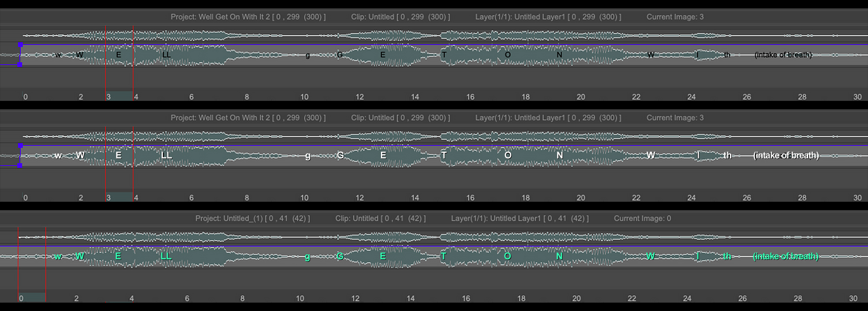Select "T" label in the middle timeline

[x=444, y=155]
